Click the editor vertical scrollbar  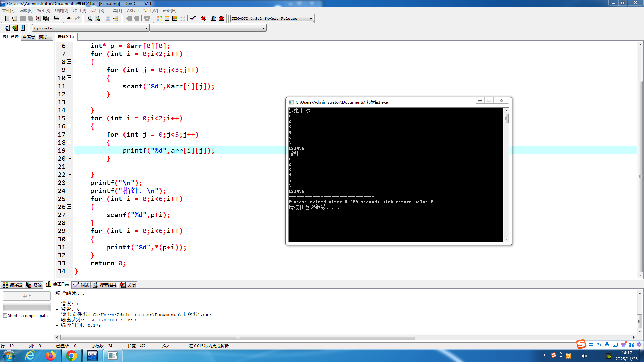coord(640,176)
